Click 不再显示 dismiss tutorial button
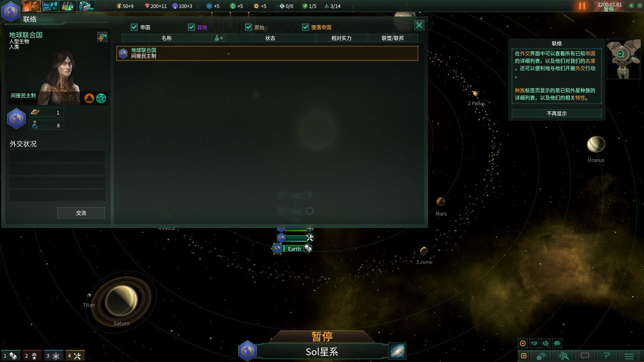 [556, 114]
